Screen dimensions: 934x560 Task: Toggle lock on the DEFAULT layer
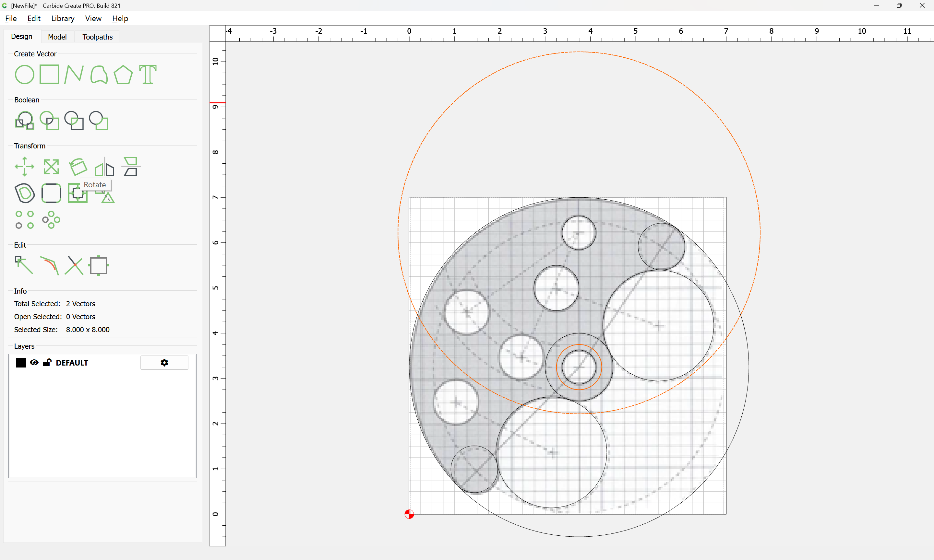coord(47,362)
